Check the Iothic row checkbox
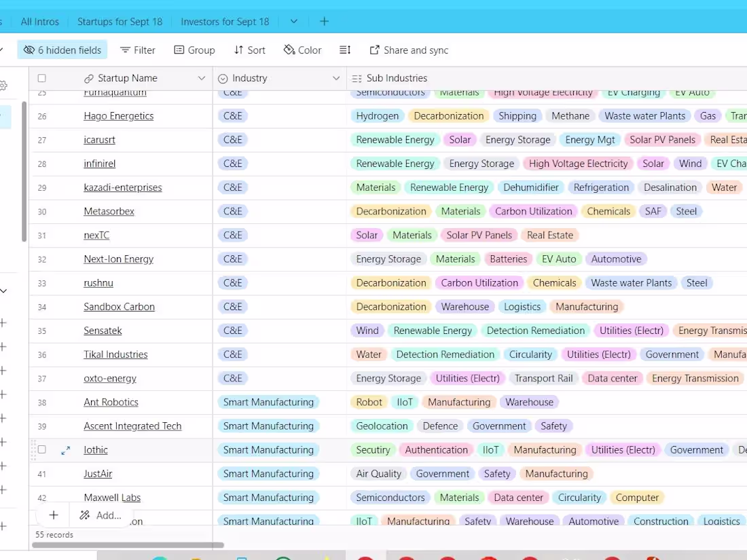Viewport: 747px width, 560px height. click(x=42, y=449)
